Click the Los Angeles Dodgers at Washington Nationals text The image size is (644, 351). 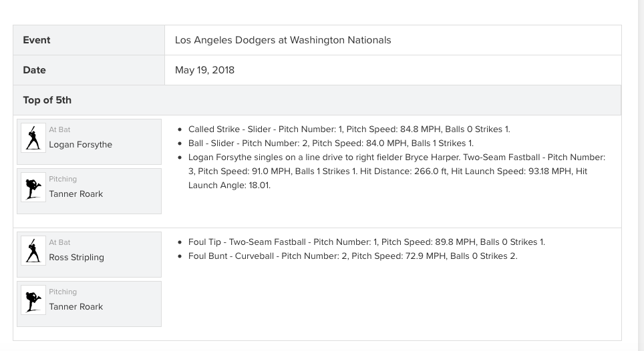point(283,40)
